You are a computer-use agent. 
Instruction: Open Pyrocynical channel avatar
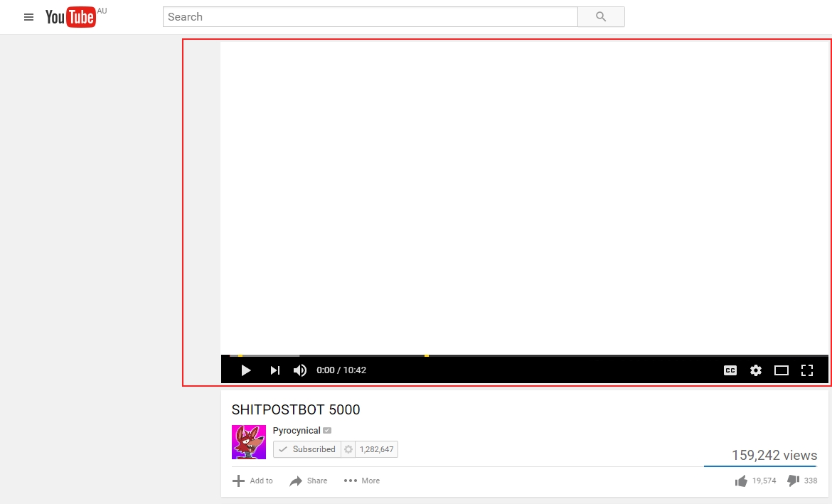[x=249, y=442]
